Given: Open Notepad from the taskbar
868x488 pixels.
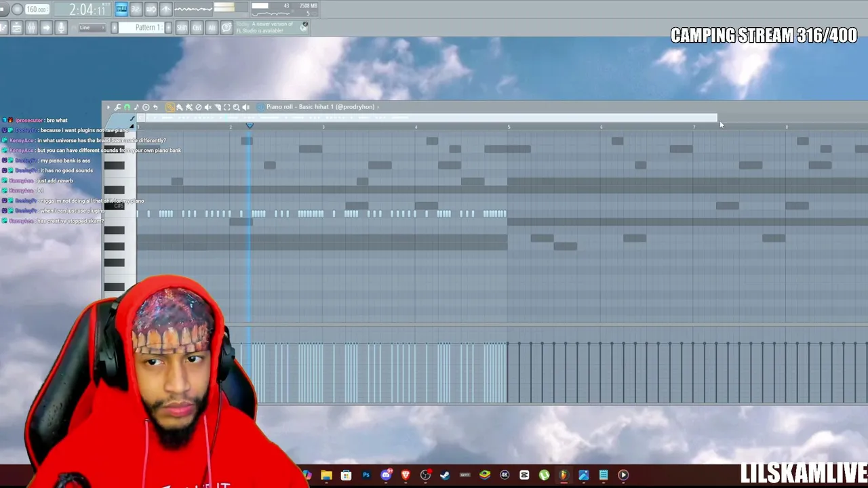Looking at the screenshot, I should 604,475.
